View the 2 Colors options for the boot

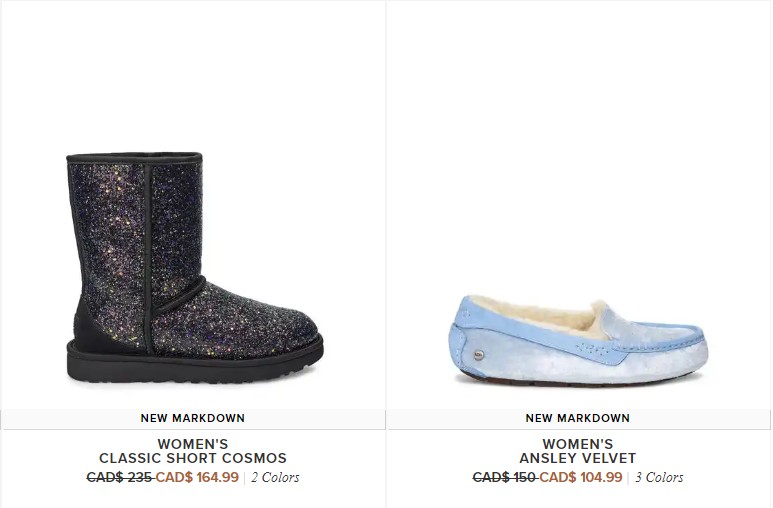pyautogui.click(x=275, y=477)
